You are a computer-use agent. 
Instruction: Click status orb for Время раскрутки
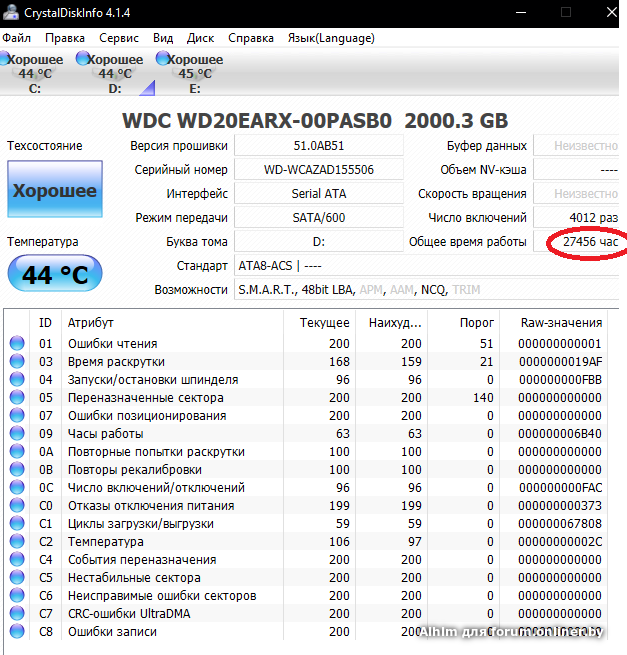tap(17, 362)
